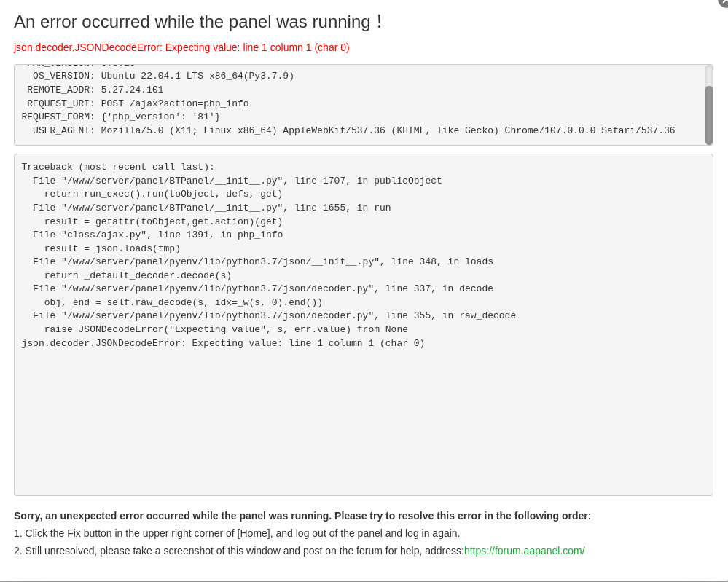The width and height of the screenshot is (728, 582).
Task: Click the traceback line 1707 publicObject entry
Action: [237, 181]
